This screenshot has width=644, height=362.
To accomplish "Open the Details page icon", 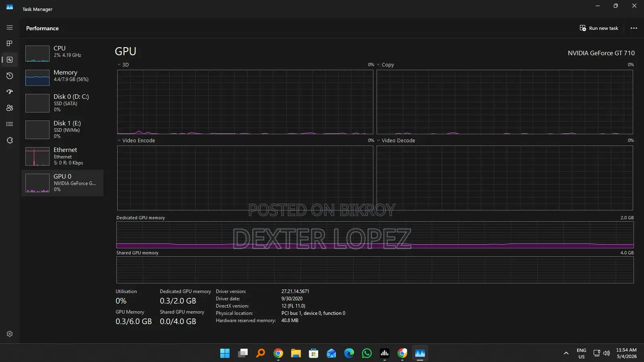I will (10, 124).
